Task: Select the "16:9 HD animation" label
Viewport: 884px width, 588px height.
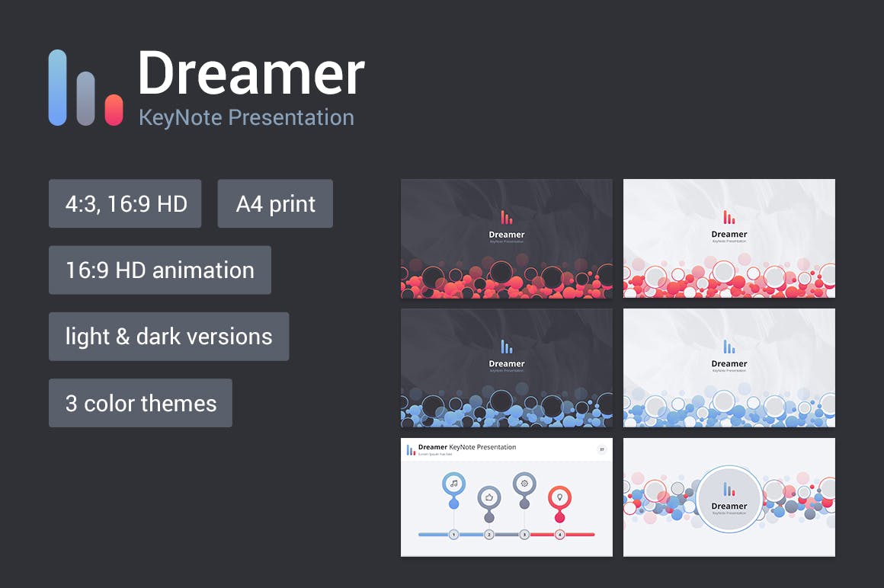Action: point(160,270)
